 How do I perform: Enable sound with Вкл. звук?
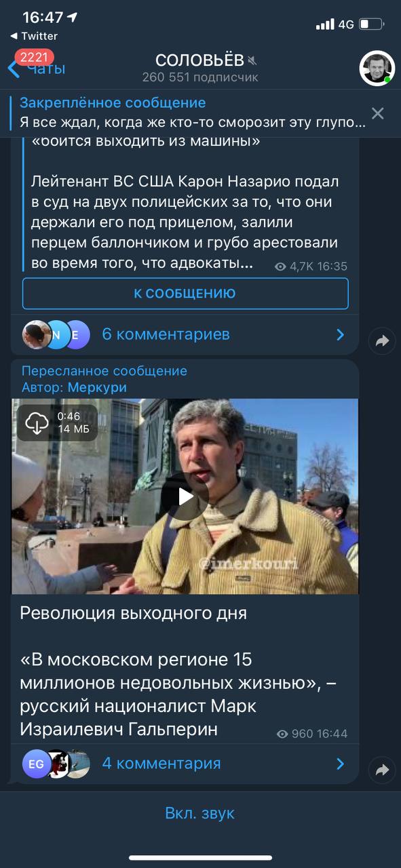tap(200, 813)
